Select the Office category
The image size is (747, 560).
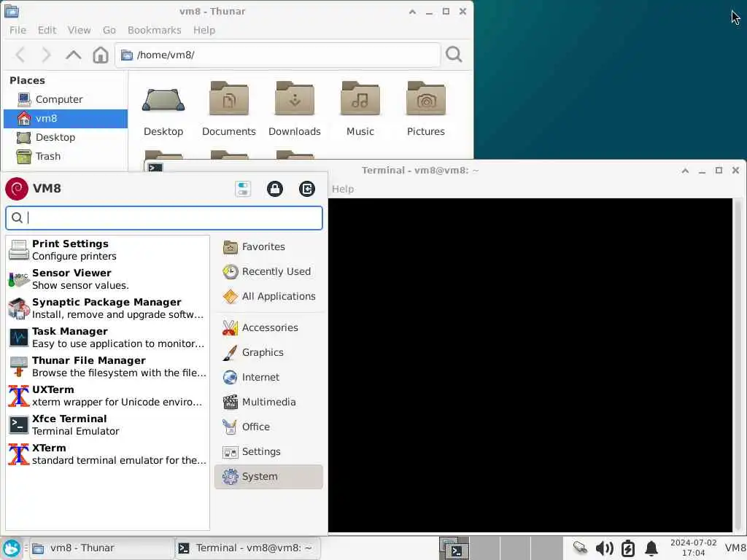click(x=268, y=427)
